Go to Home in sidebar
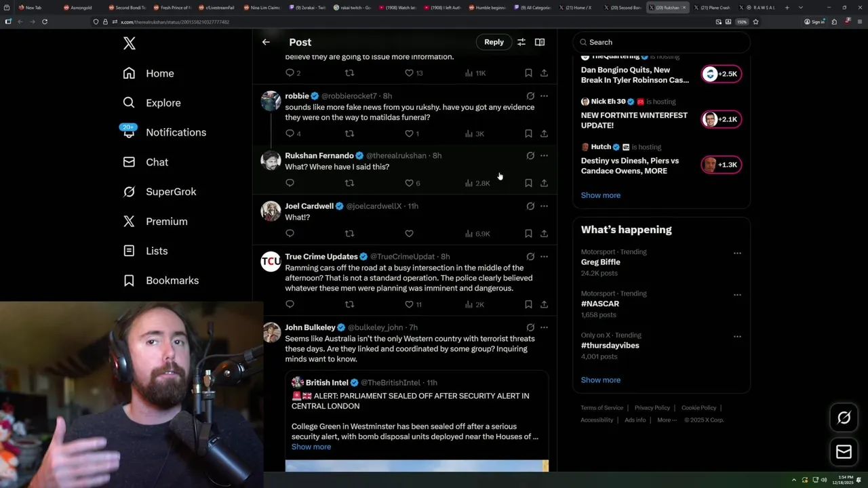 (149, 73)
